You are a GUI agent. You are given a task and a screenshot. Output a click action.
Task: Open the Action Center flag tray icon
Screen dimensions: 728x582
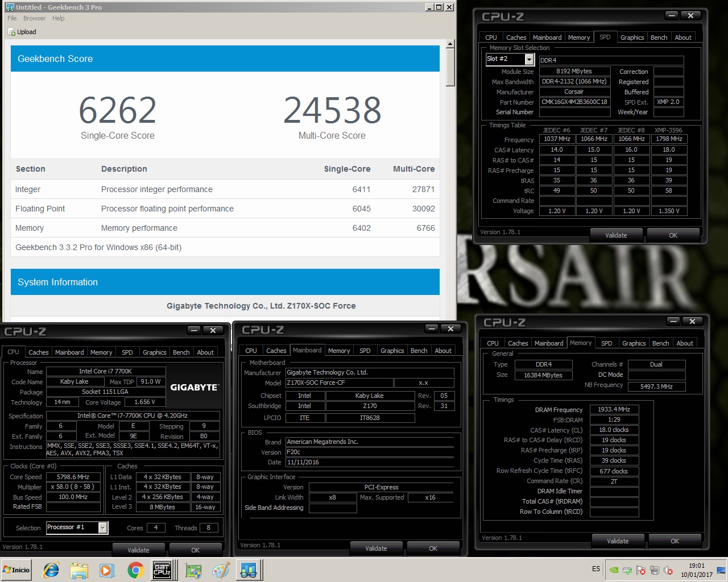click(x=641, y=570)
